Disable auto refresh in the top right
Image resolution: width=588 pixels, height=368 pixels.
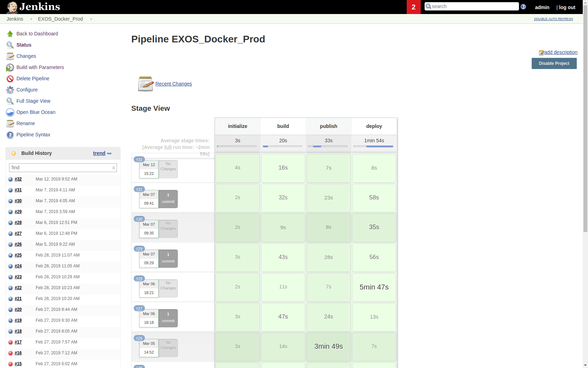click(x=553, y=19)
